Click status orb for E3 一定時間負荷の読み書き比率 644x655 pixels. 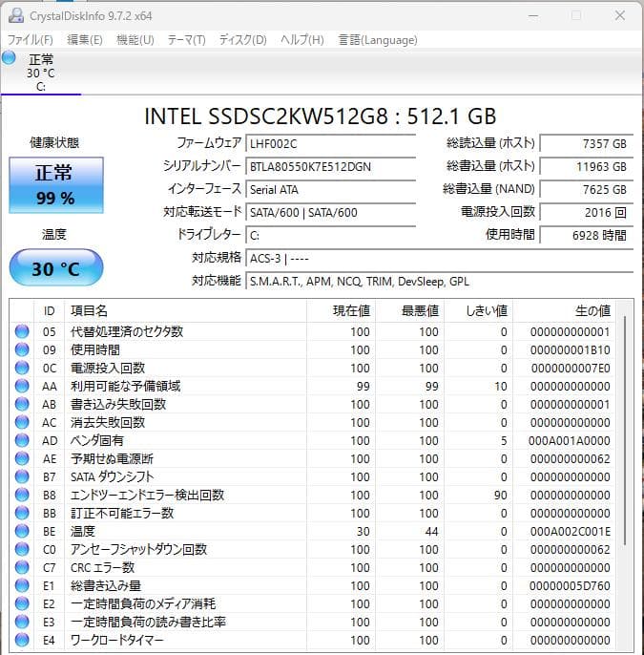click(x=22, y=622)
